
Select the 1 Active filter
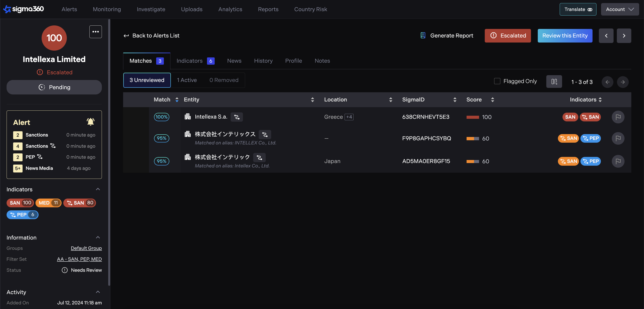coord(187,80)
